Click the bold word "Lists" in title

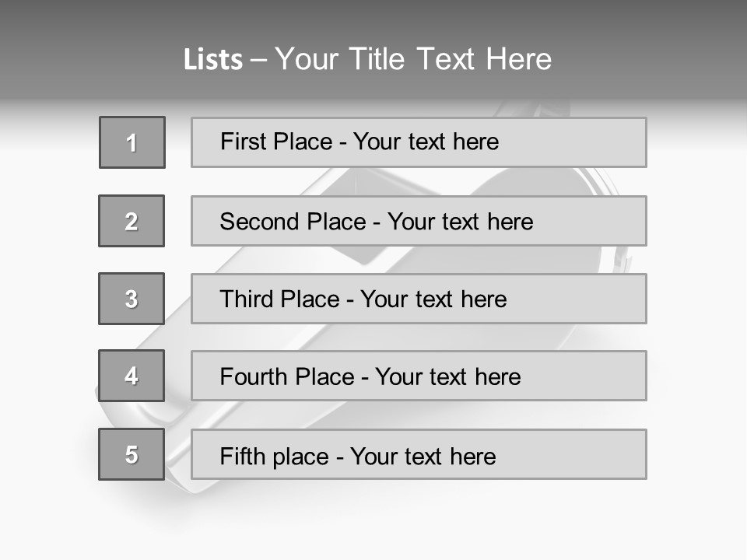[213, 59]
